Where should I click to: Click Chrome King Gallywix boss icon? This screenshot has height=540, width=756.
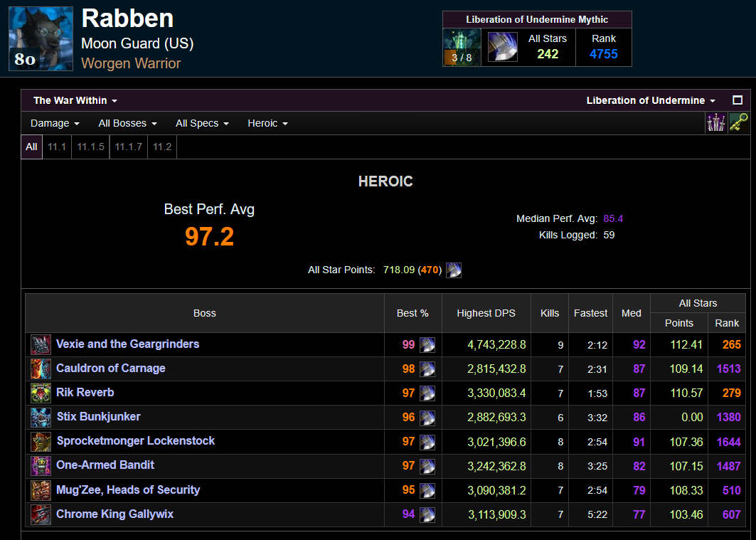coord(41,514)
